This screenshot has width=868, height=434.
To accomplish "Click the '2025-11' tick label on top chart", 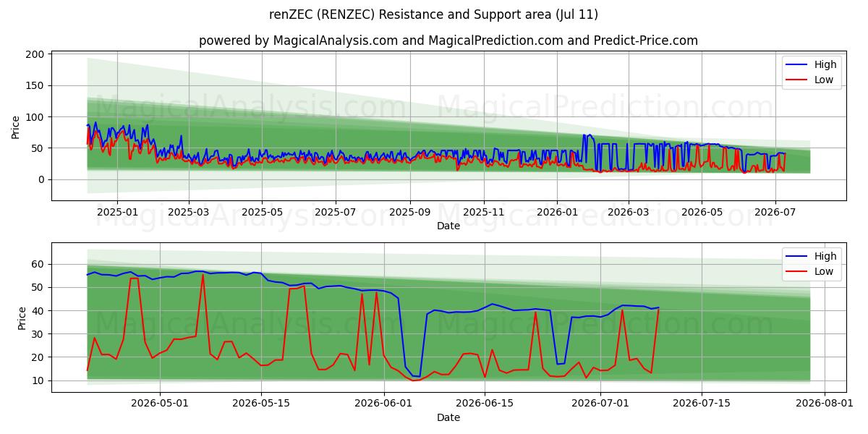I will [483, 213].
